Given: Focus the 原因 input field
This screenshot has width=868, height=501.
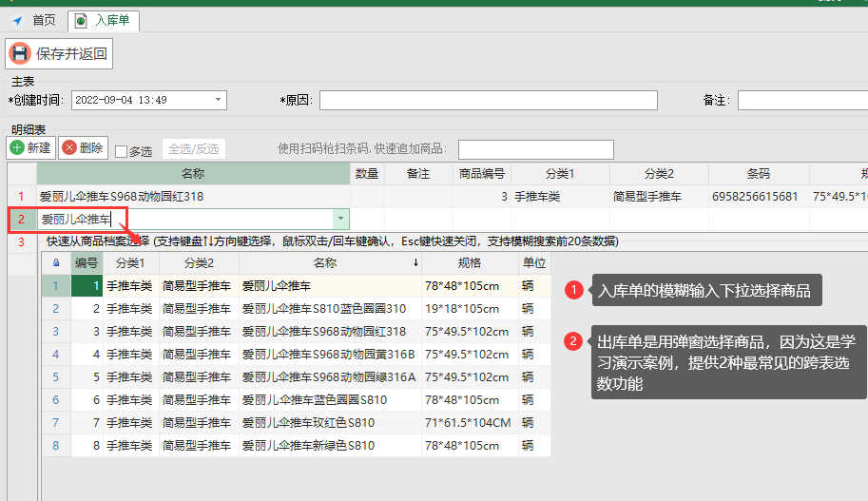Looking at the screenshot, I should [489, 100].
